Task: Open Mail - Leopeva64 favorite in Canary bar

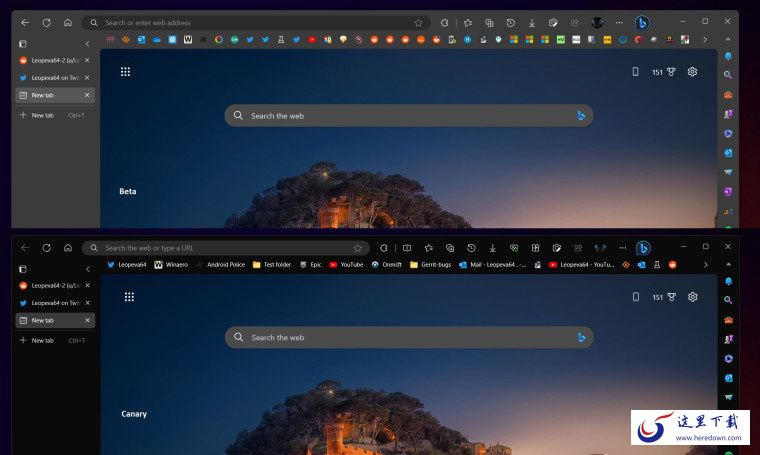Action: coord(492,265)
